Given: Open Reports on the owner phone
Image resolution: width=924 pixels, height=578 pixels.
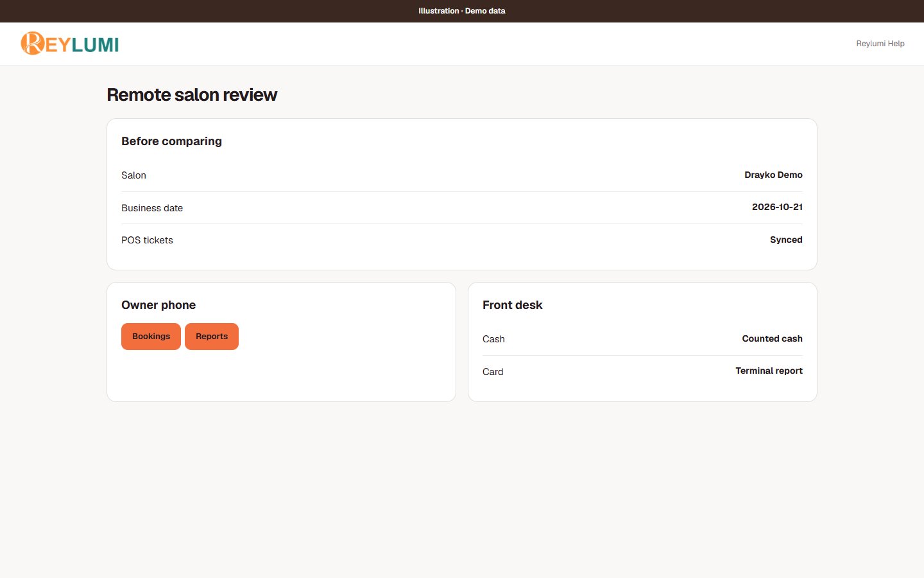Looking at the screenshot, I should tap(212, 337).
